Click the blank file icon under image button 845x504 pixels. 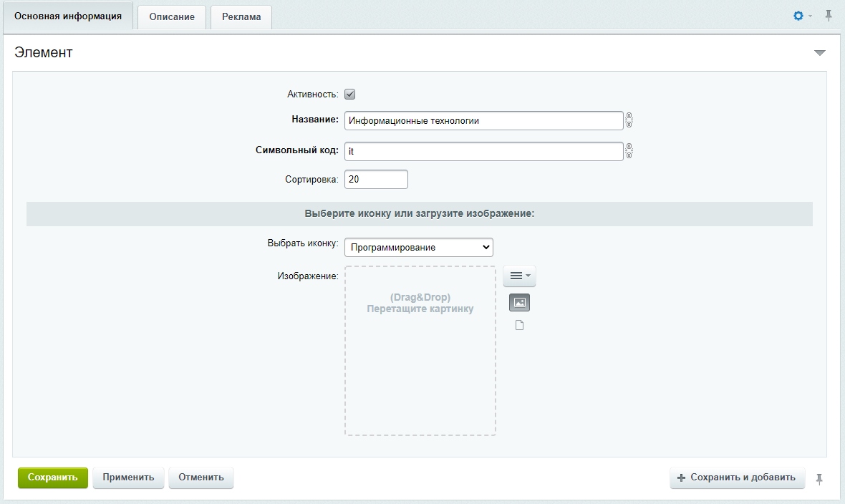[x=519, y=325]
